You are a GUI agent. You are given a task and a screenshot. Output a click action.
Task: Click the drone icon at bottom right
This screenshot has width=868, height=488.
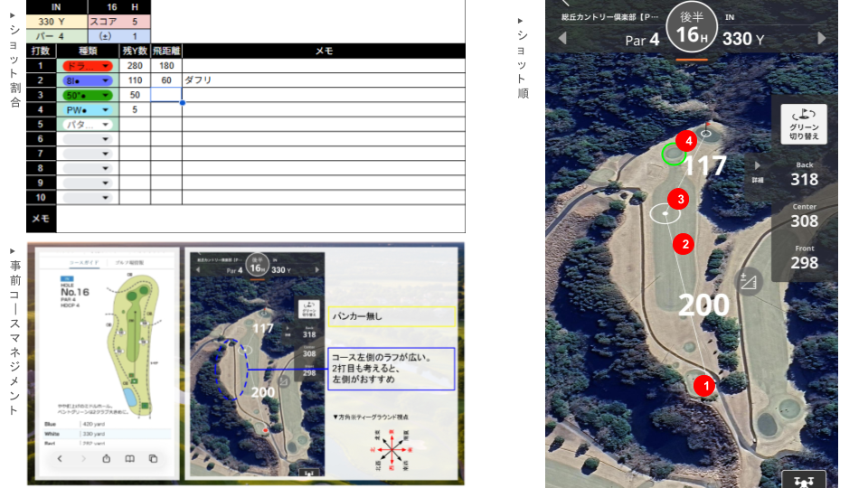(804, 480)
